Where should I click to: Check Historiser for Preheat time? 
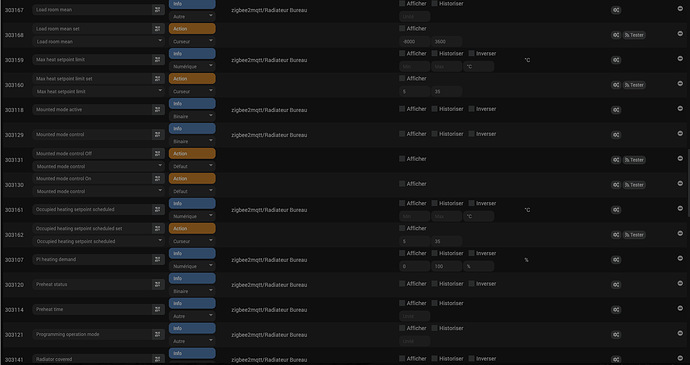coord(434,303)
